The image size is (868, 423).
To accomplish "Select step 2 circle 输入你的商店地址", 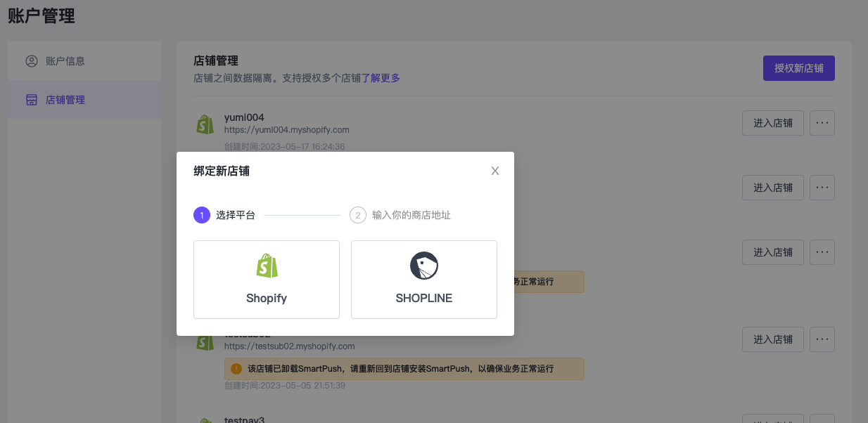I will click(x=358, y=215).
